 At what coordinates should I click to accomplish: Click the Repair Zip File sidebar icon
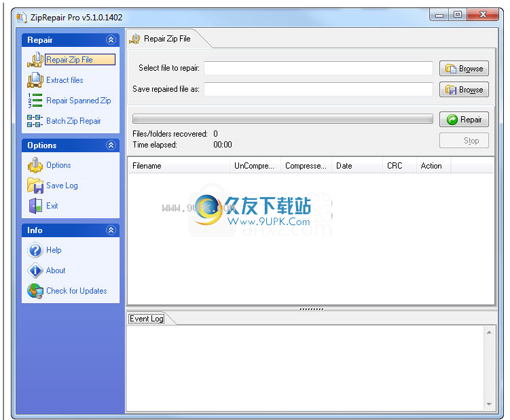click(x=35, y=60)
